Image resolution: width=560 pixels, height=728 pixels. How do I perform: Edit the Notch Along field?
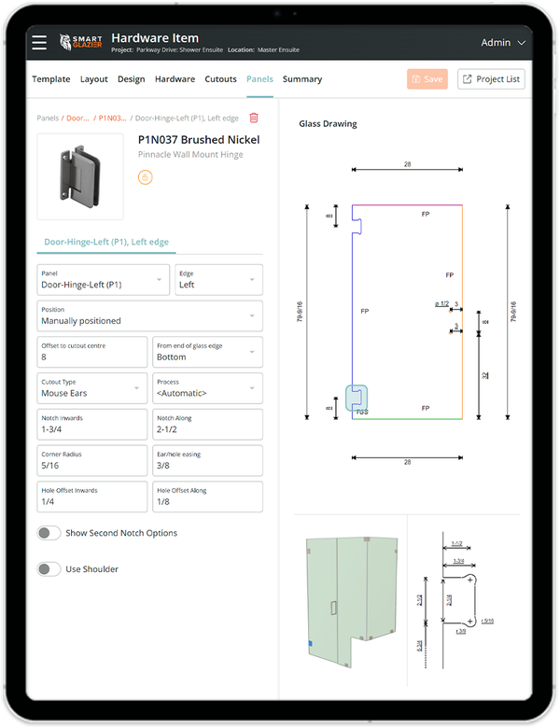[207, 425]
